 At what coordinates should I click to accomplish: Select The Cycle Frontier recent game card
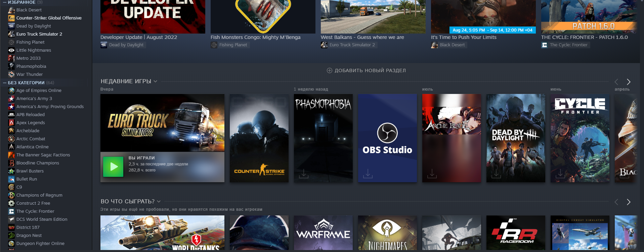580,138
